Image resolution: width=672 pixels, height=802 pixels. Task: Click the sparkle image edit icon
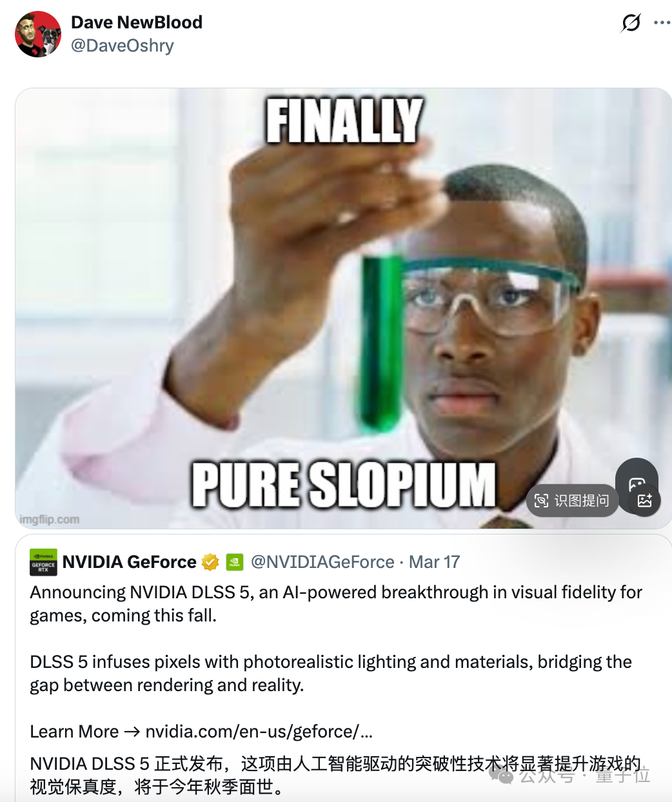click(x=644, y=500)
